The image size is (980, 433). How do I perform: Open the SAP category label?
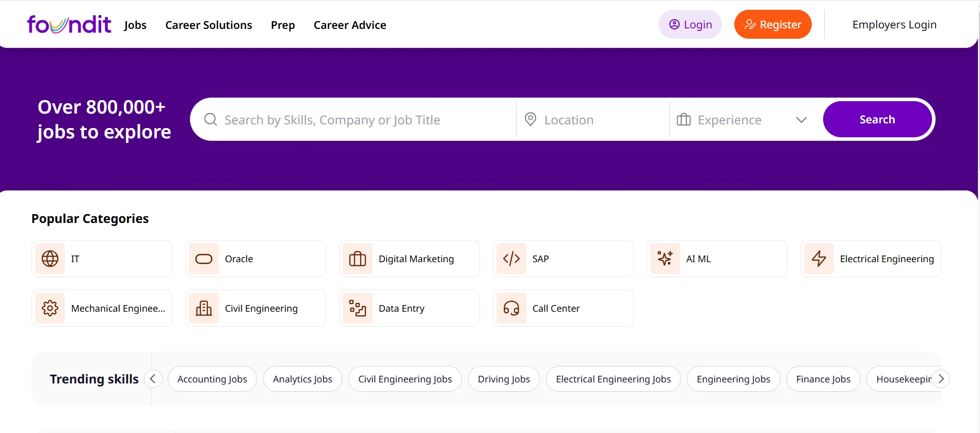(540, 259)
